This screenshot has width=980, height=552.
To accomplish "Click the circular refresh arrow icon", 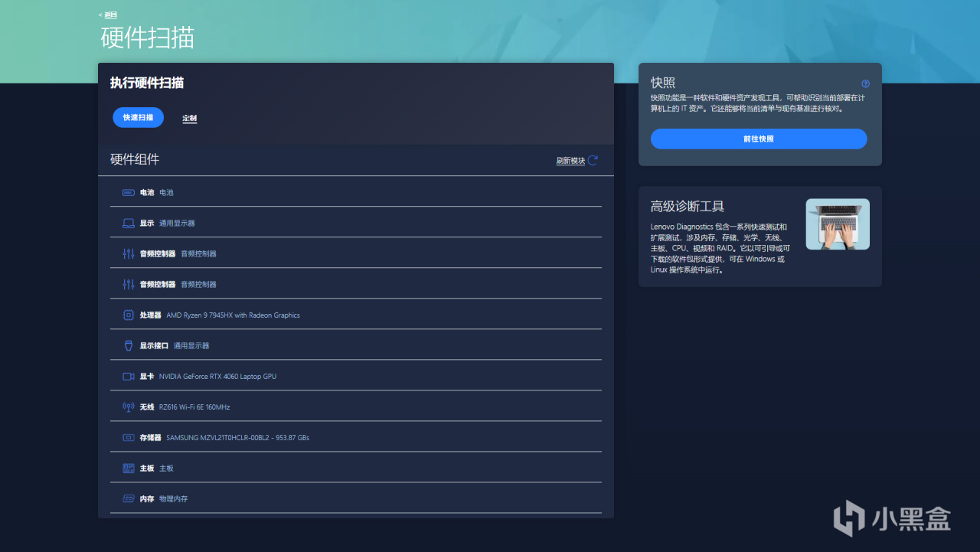I will [593, 161].
